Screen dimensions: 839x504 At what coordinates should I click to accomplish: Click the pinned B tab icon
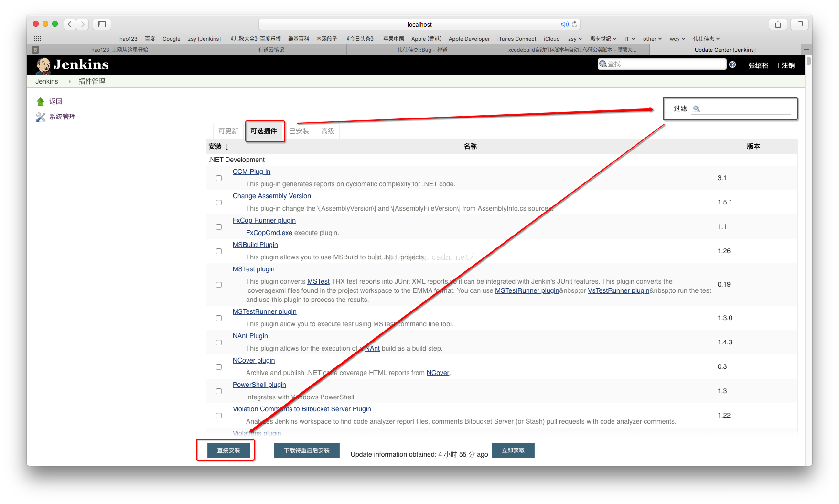(x=35, y=50)
